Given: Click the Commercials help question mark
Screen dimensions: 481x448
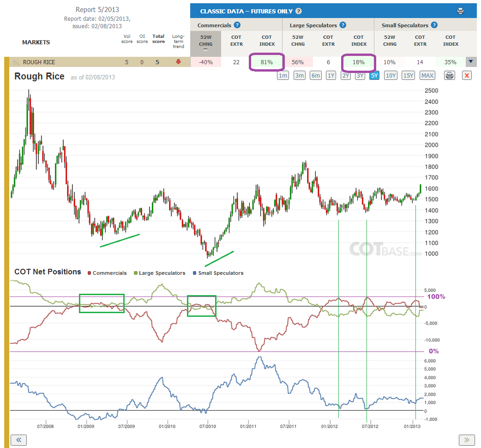Looking at the screenshot, I should coord(237,25).
